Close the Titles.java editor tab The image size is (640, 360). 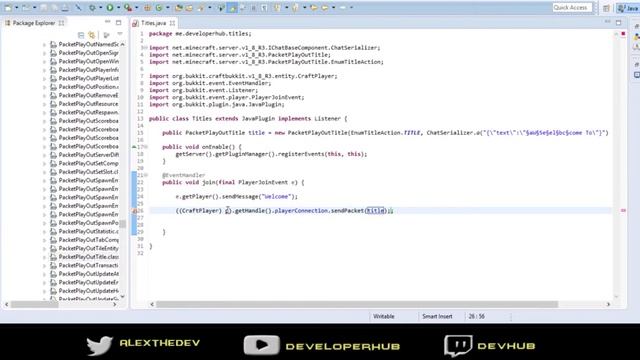click(x=172, y=23)
